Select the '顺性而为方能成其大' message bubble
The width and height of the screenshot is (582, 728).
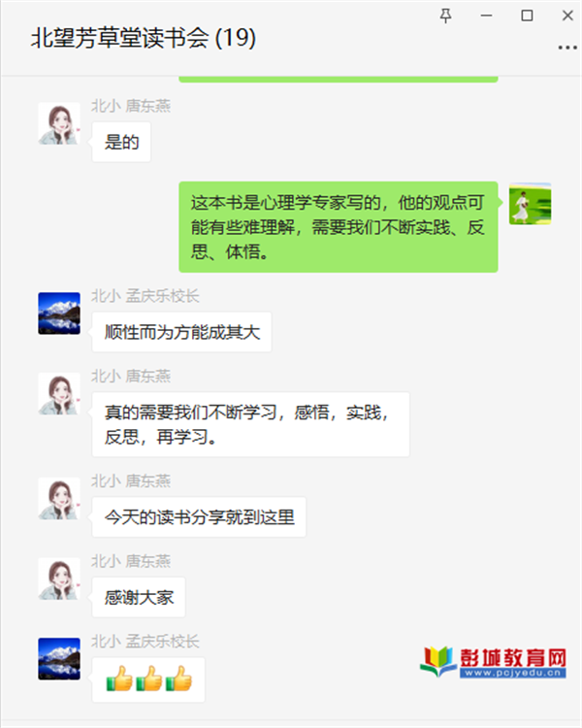click(x=182, y=332)
